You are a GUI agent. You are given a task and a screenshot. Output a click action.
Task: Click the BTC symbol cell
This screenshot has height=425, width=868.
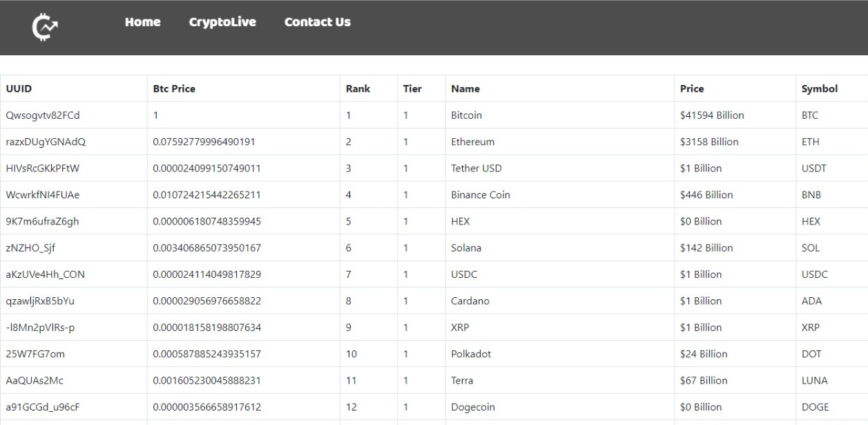(832, 115)
